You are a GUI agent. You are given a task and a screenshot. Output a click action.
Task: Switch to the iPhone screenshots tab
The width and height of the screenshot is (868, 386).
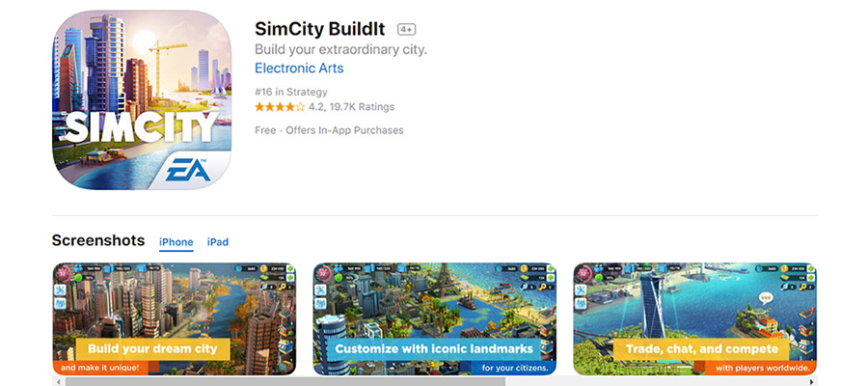176,242
